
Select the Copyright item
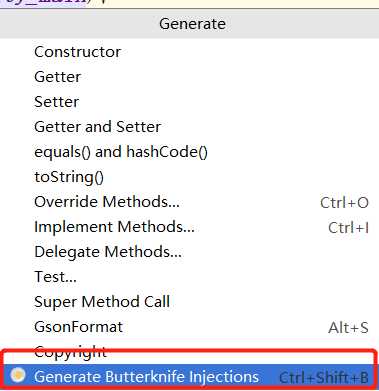189,352
